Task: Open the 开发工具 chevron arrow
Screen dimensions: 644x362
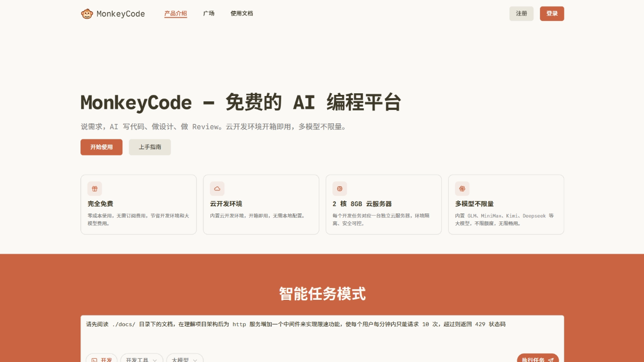Action: pyautogui.click(x=155, y=360)
